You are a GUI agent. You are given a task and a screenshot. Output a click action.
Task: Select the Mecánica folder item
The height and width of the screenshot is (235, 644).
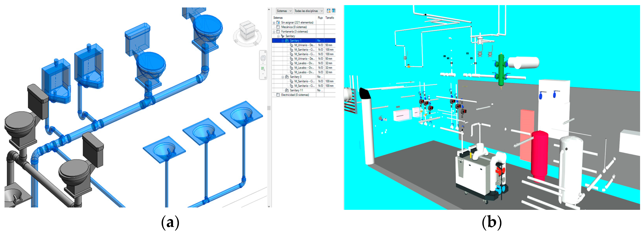coord(293,27)
